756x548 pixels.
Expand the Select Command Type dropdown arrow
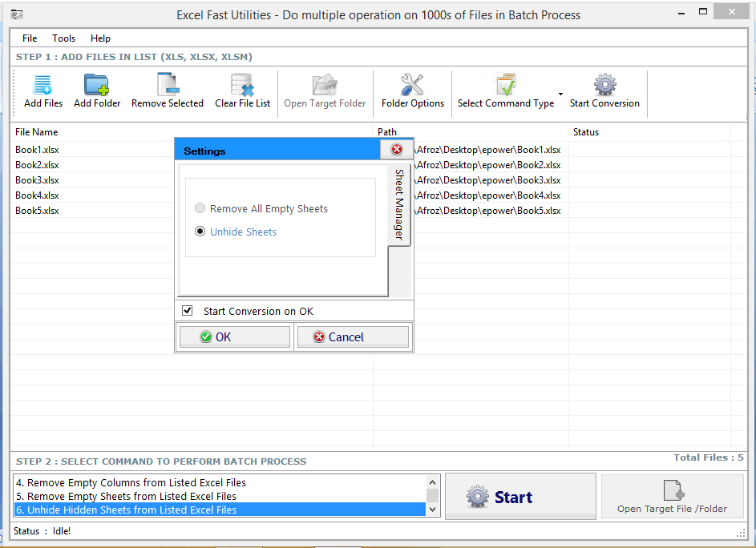pyautogui.click(x=562, y=94)
